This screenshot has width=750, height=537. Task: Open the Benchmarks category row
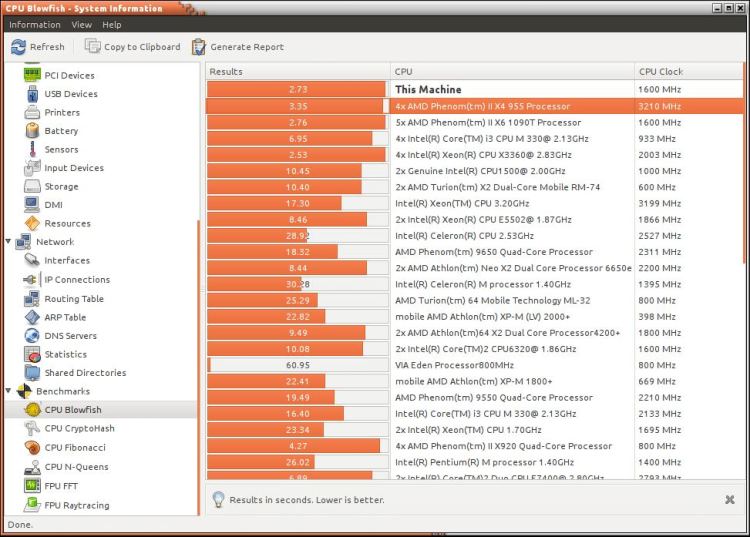(100, 391)
